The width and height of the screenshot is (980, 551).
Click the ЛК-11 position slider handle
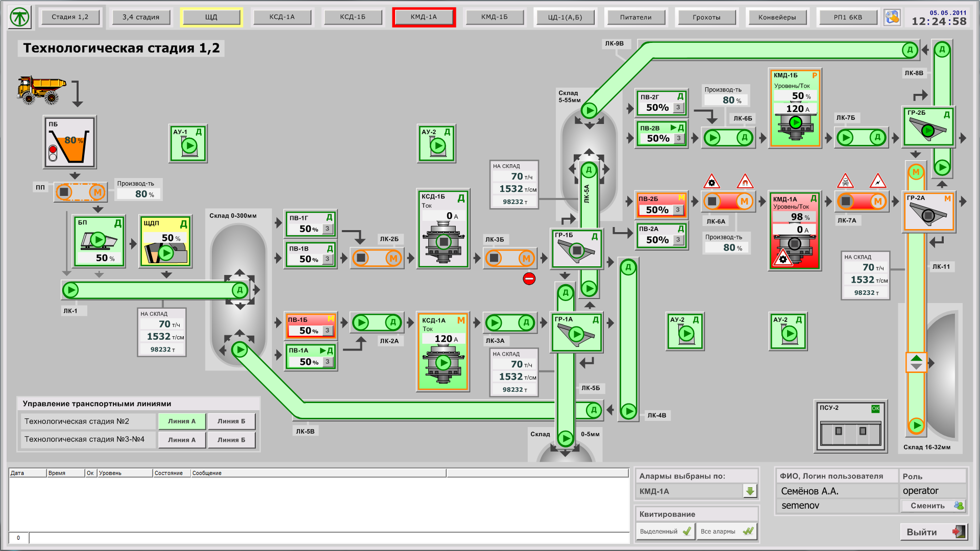coord(916,362)
